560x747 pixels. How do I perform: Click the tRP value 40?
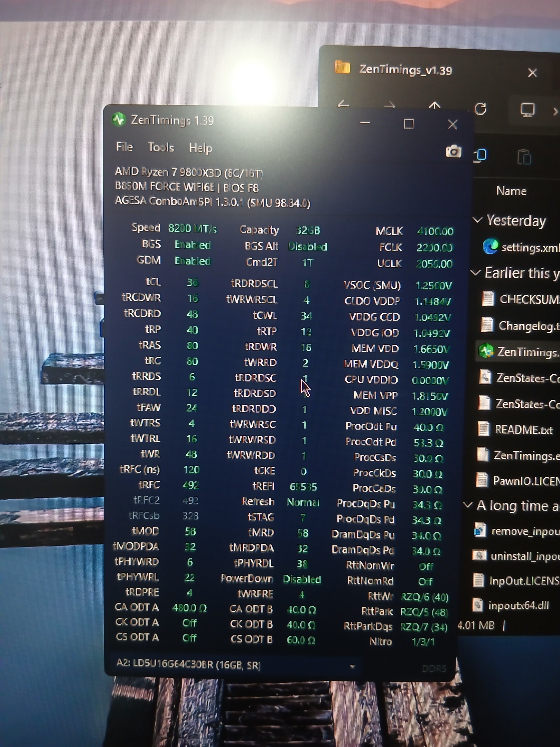point(192,330)
